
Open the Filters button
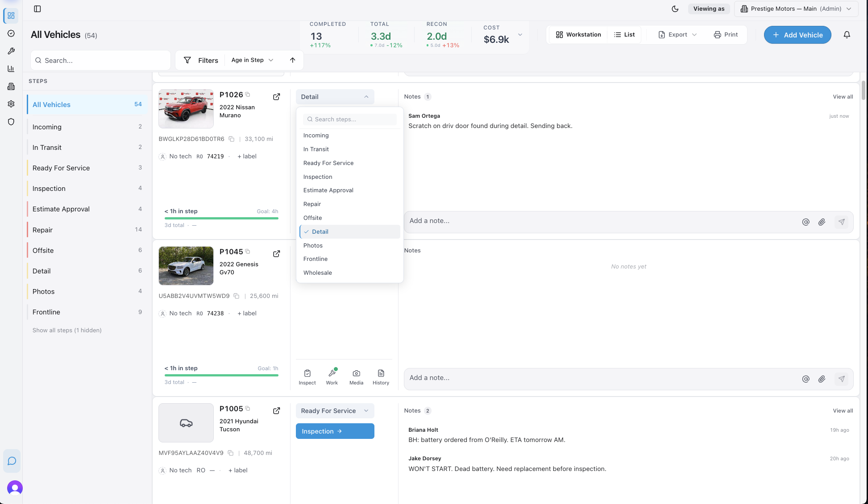201,60
